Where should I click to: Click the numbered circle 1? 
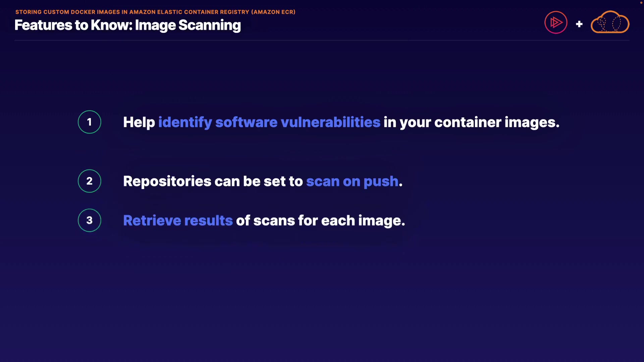click(x=90, y=122)
